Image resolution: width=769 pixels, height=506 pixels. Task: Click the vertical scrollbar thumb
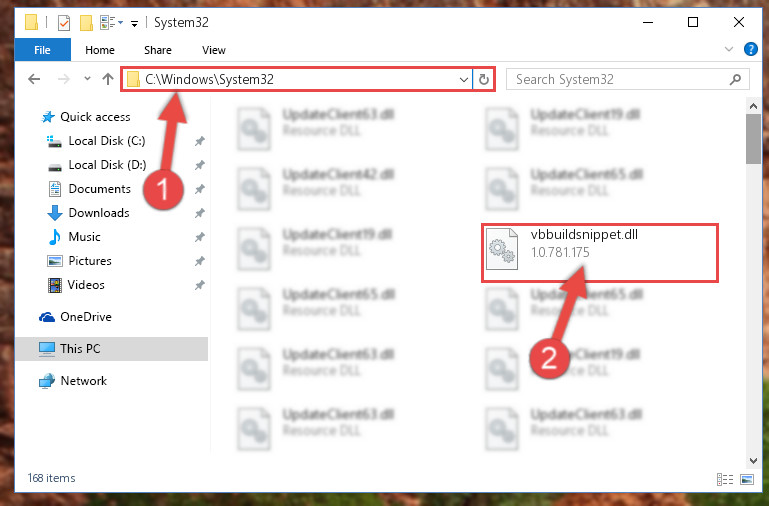753,139
